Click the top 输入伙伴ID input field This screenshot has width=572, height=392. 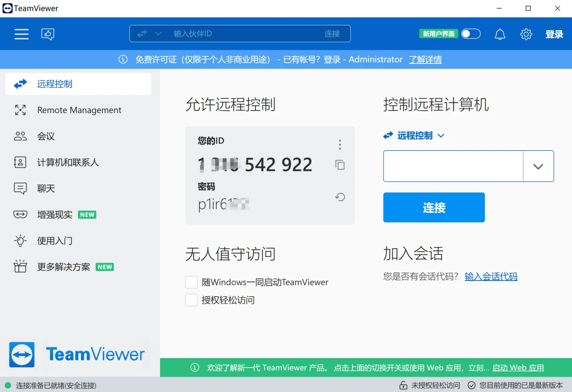click(x=244, y=34)
